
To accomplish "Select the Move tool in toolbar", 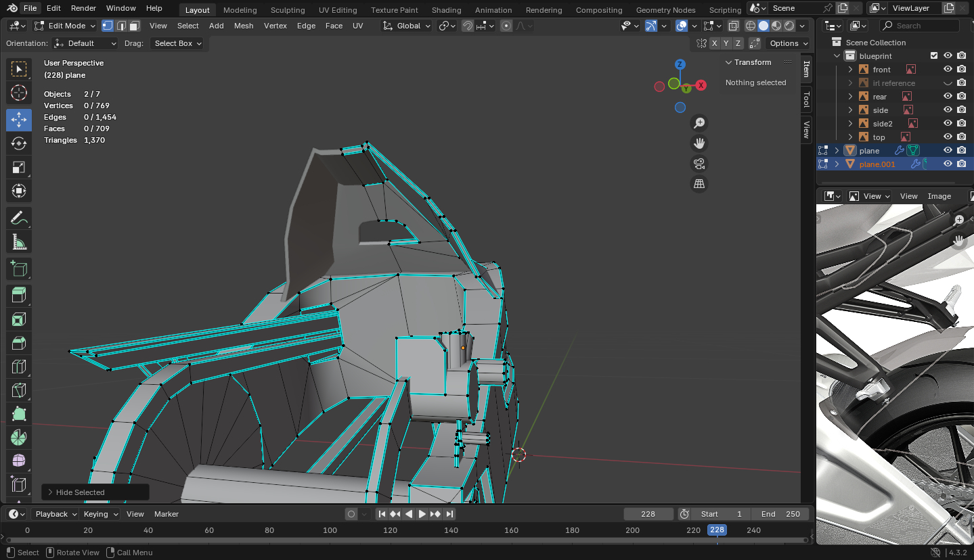I will [x=19, y=120].
